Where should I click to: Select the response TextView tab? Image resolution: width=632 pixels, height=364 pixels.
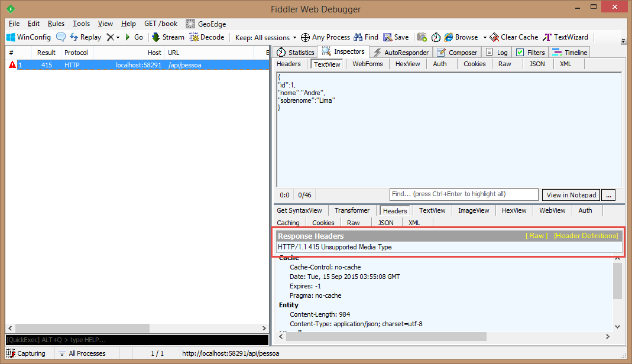point(432,210)
